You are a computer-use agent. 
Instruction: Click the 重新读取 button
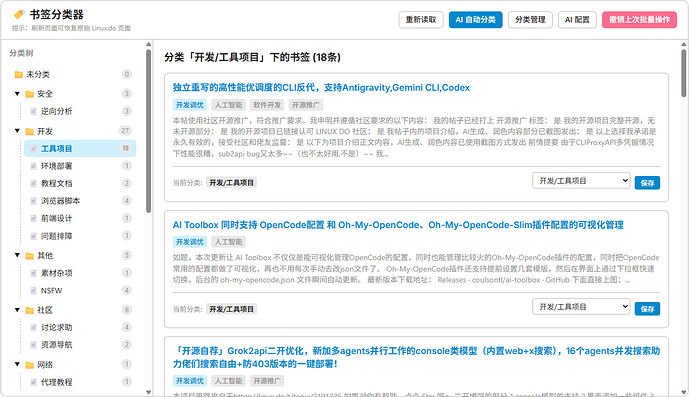(421, 20)
